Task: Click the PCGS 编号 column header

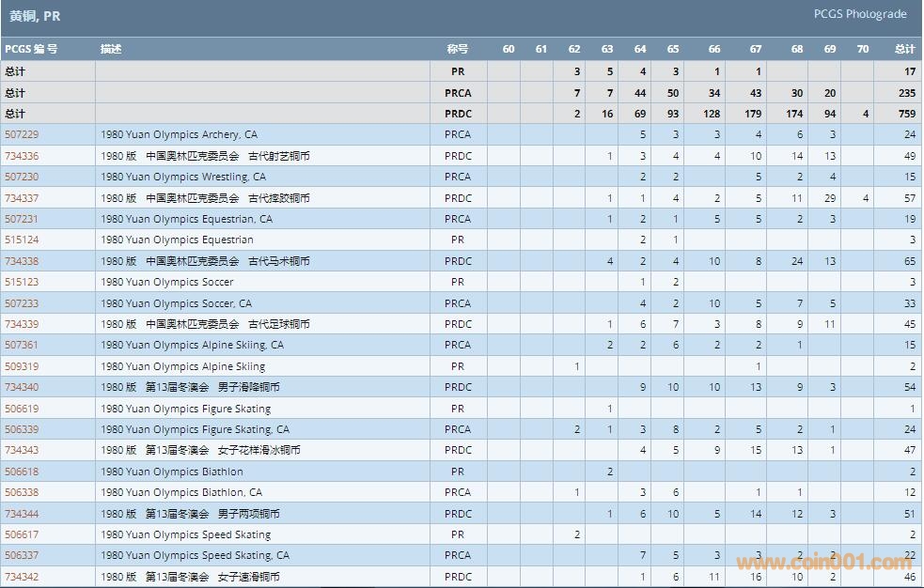Action: click(31, 49)
